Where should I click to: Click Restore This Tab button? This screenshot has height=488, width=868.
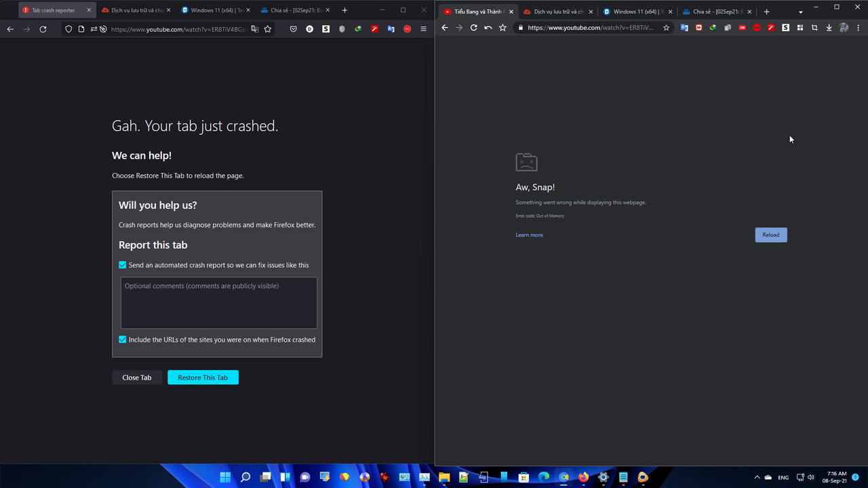(203, 378)
